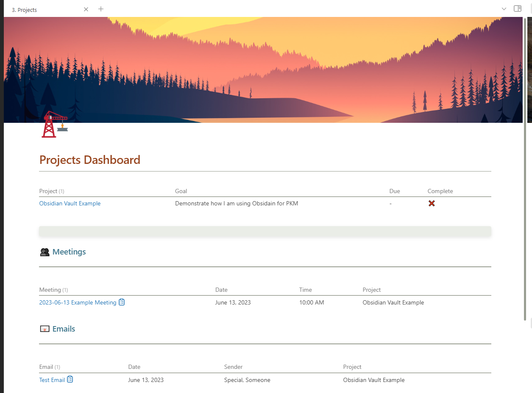
Task: Open the tab list dropdown chevron
Action: pos(504,9)
